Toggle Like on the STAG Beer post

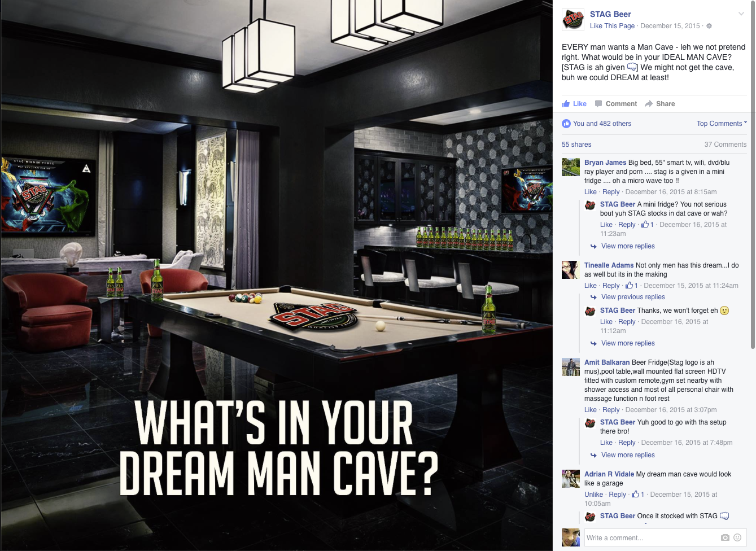click(574, 104)
